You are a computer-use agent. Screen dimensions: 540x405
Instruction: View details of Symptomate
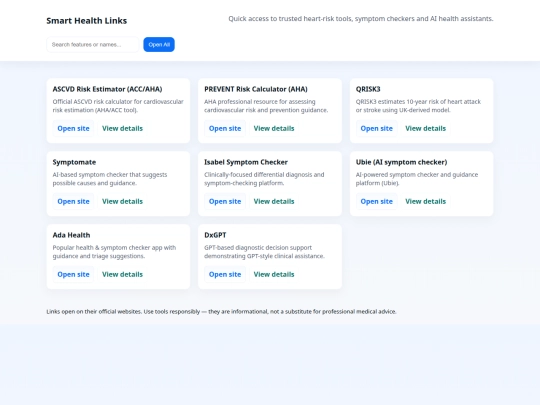122,201
